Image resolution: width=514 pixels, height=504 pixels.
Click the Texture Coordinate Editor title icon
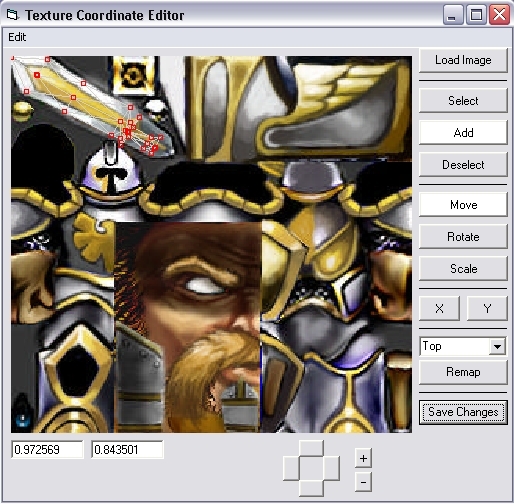pos(12,15)
